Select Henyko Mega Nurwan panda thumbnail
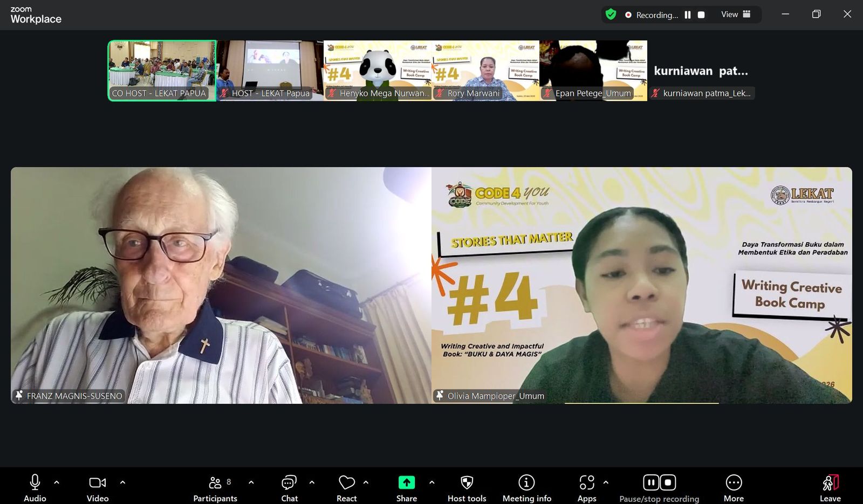Image resolution: width=863 pixels, height=504 pixels. [378, 71]
